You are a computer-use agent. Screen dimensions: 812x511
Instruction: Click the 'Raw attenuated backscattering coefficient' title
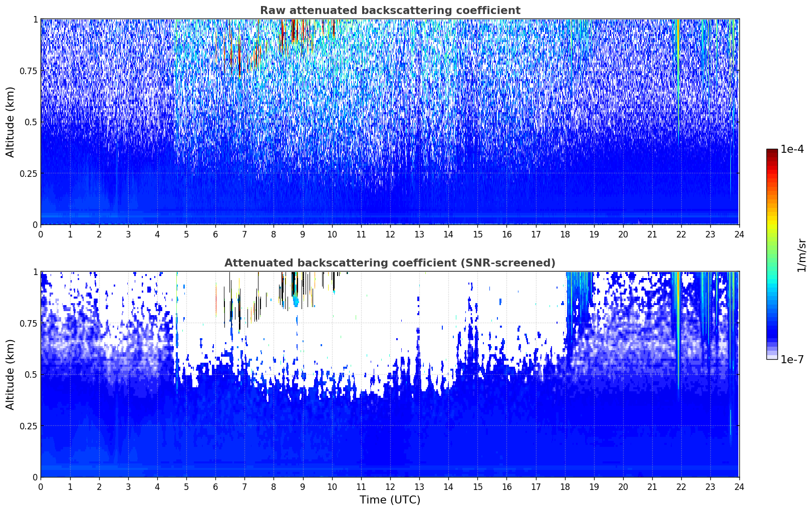point(390,11)
